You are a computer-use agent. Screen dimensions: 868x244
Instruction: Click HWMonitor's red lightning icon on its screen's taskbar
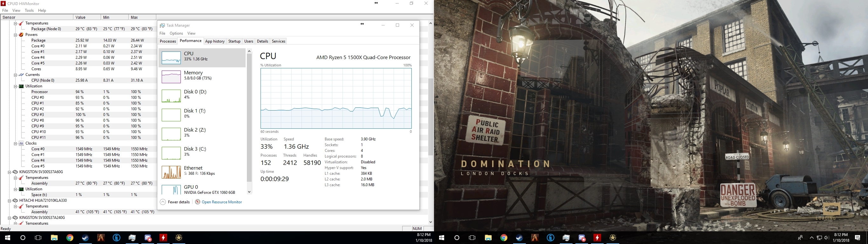tap(163, 238)
